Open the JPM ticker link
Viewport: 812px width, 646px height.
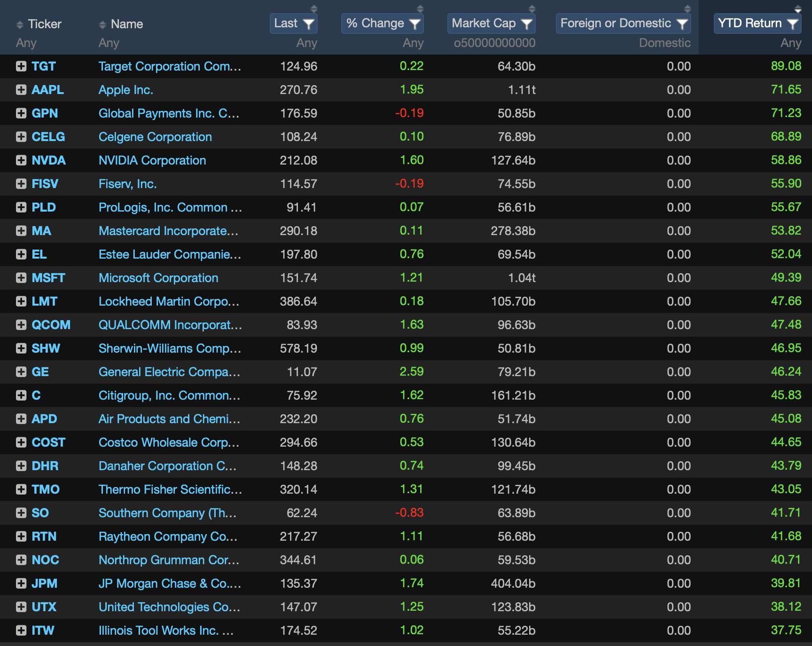tap(45, 583)
